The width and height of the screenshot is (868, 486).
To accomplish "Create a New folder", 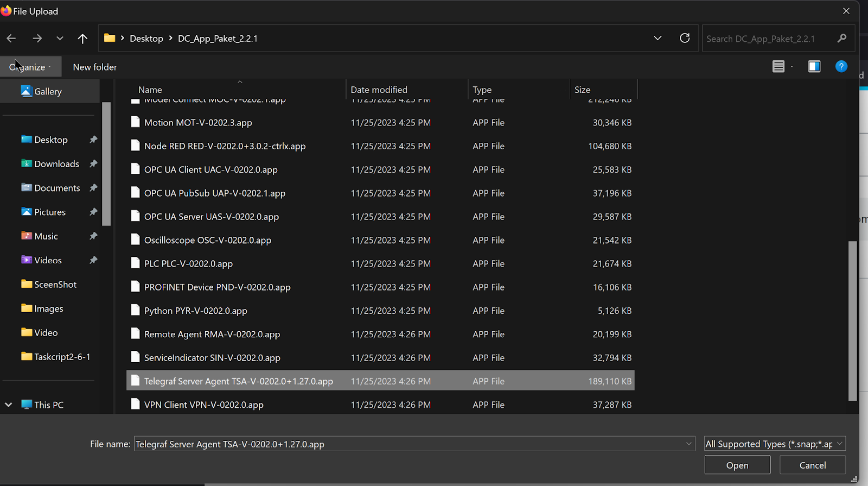I will [x=95, y=67].
